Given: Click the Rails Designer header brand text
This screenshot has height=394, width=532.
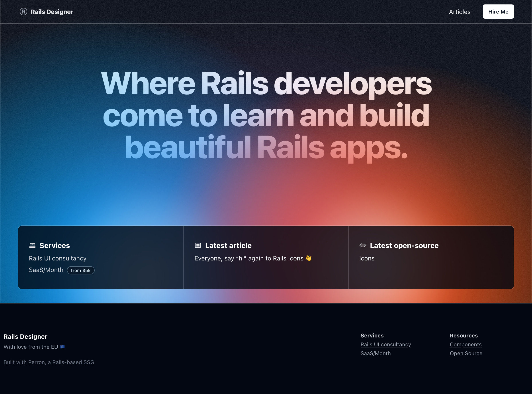Looking at the screenshot, I should (x=52, y=12).
